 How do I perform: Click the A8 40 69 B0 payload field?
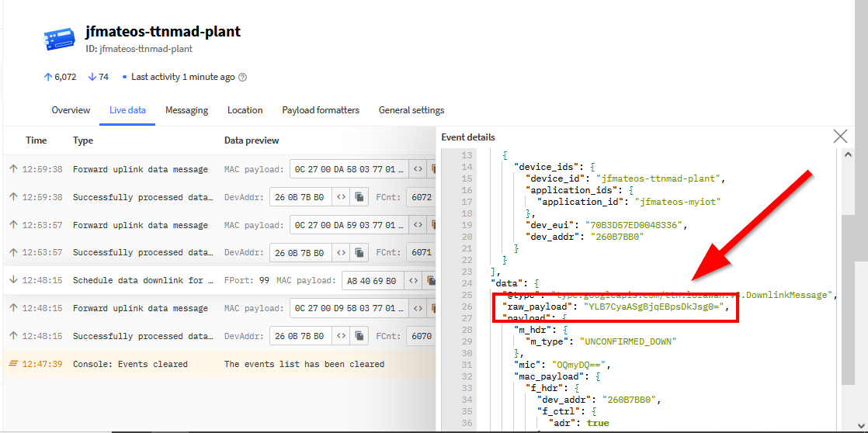click(x=373, y=280)
